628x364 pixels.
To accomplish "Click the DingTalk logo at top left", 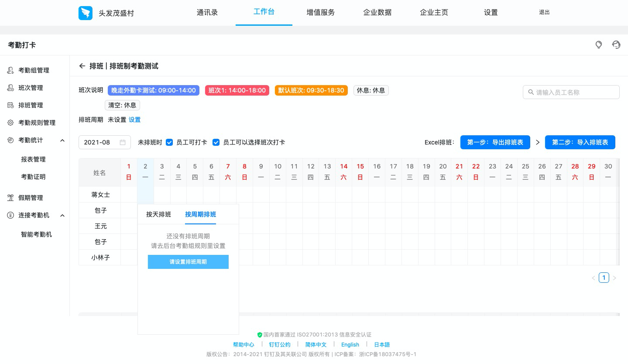I will [x=86, y=13].
